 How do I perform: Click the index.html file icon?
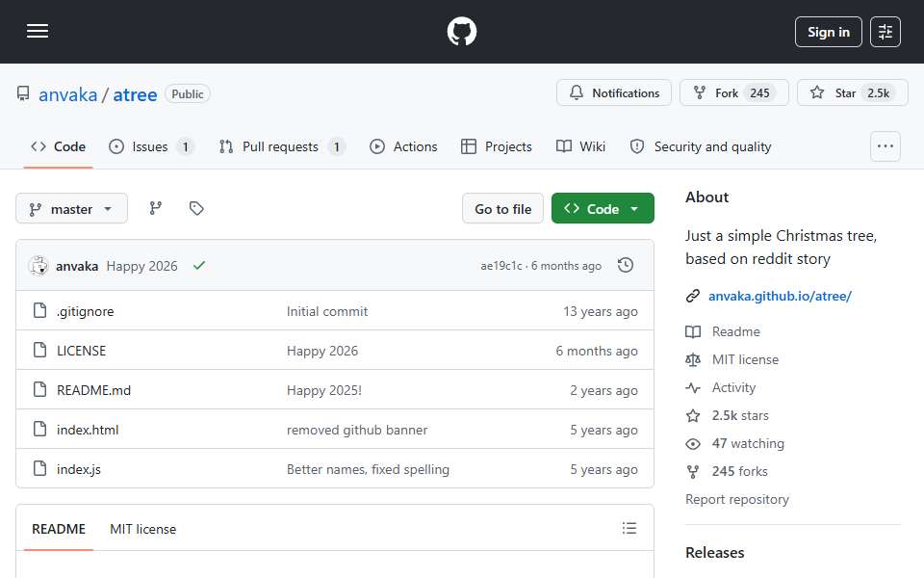39,429
